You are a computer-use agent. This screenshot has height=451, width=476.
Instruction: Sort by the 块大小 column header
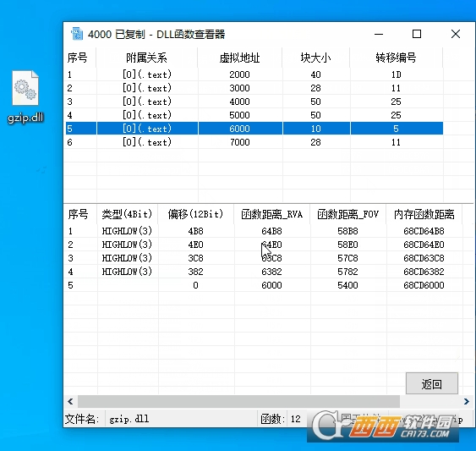(315, 58)
